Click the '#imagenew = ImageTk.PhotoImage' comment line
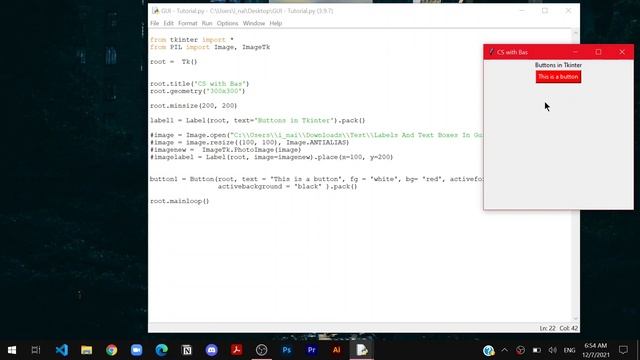 pos(225,150)
